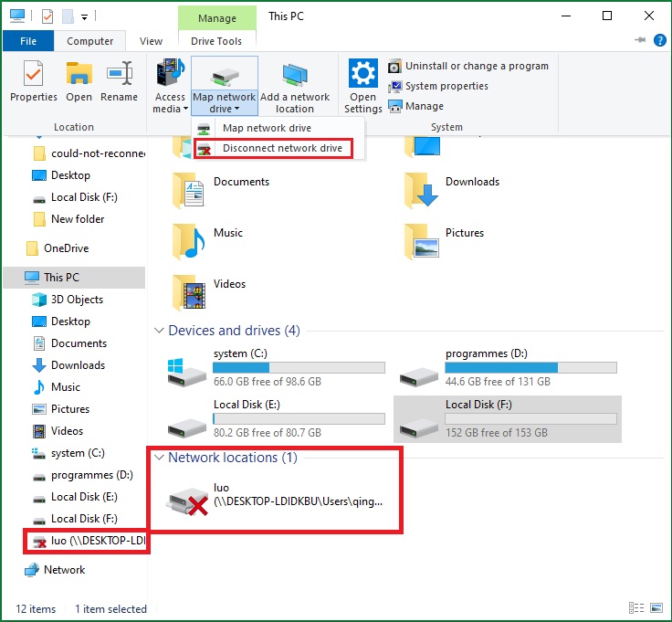Pin the ribbon with the pin icon
This screenshot has width=672, height=622.
coord(640,40)
